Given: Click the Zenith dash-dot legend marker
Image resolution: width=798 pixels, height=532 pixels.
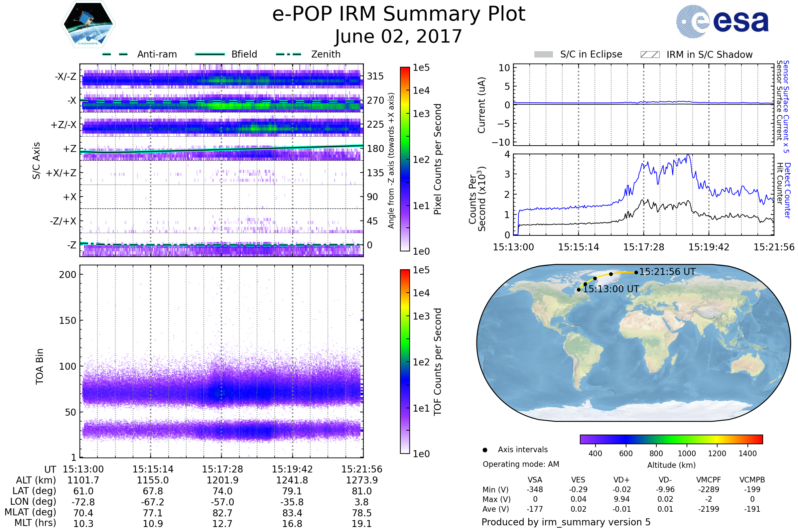Looking at the screenshot, I should [289, 54].
